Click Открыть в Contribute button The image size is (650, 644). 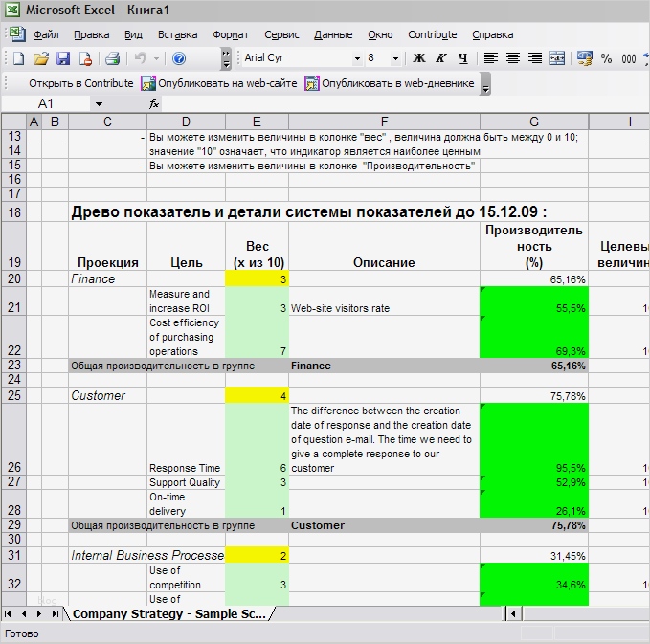[79, 83]
